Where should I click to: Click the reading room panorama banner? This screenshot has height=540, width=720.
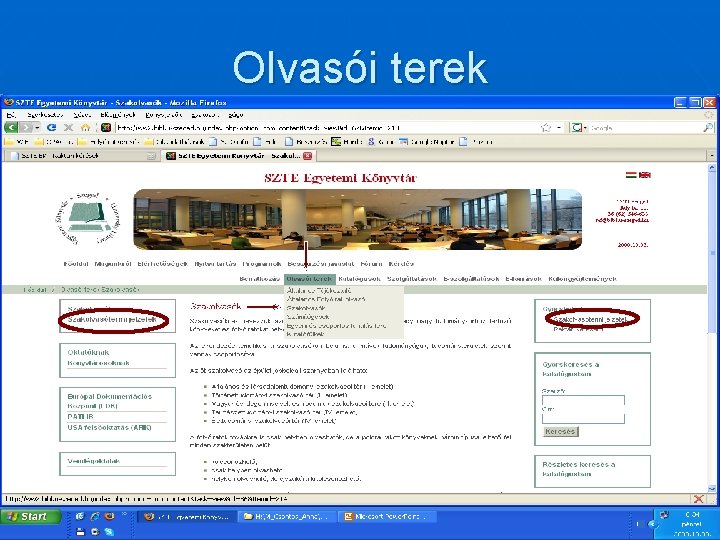tap(358, 219)
